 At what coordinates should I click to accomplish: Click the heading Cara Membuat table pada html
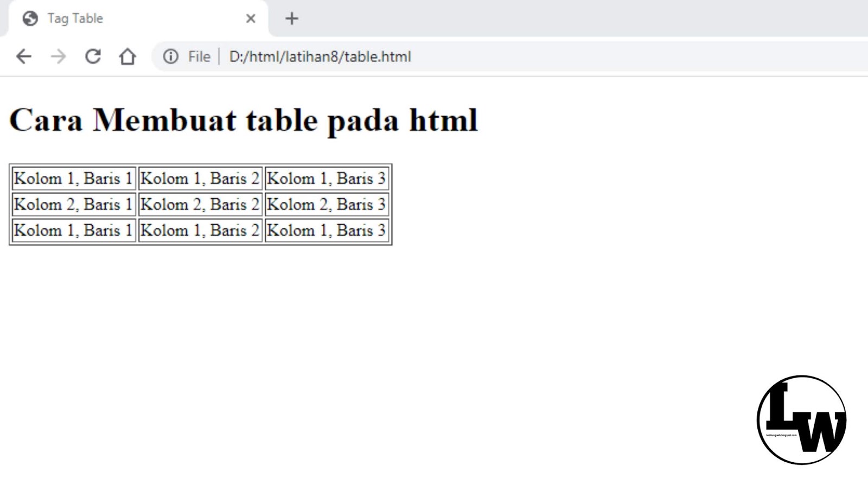(x=243, y=120)
